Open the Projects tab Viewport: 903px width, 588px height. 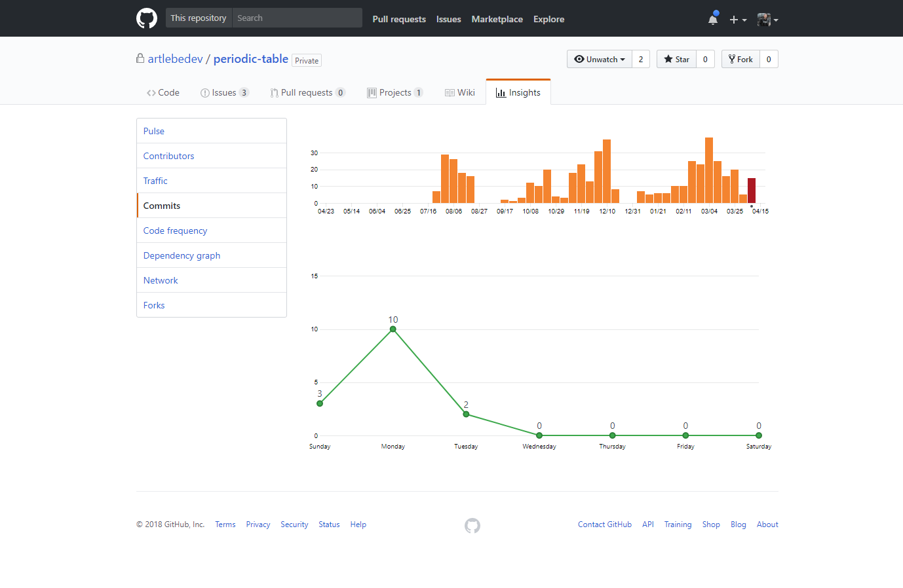(x=394, y=92)
